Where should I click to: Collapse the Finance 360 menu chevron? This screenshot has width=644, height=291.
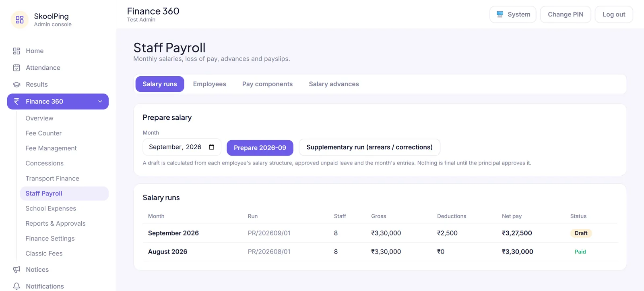click(x=100, y=102)
